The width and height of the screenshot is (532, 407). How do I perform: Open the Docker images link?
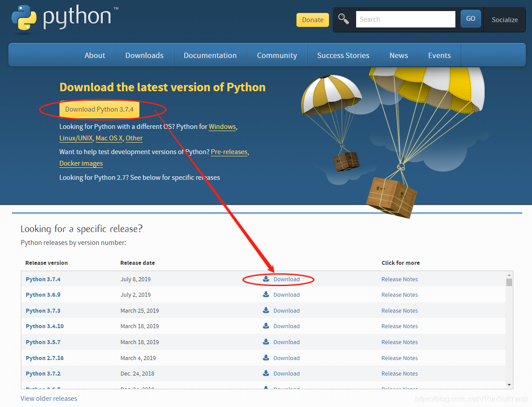pyautogui.click(x=81, y=163)
